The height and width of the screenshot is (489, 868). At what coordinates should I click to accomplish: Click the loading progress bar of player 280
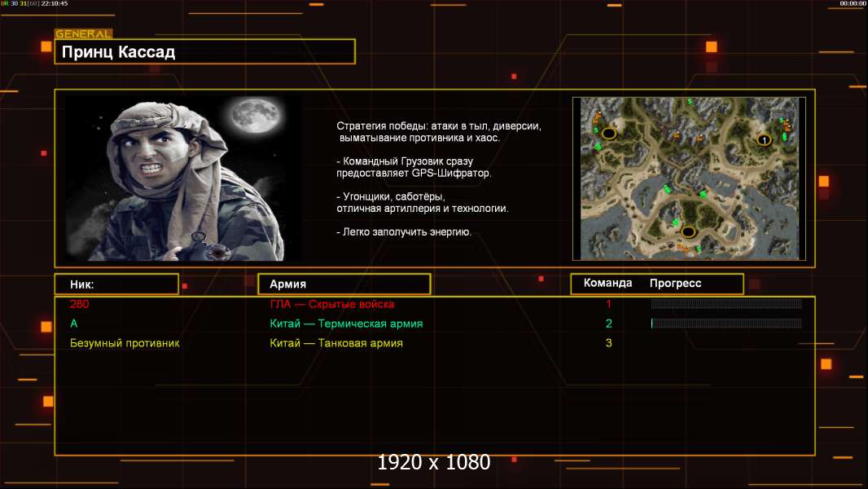tap(726, 303)
